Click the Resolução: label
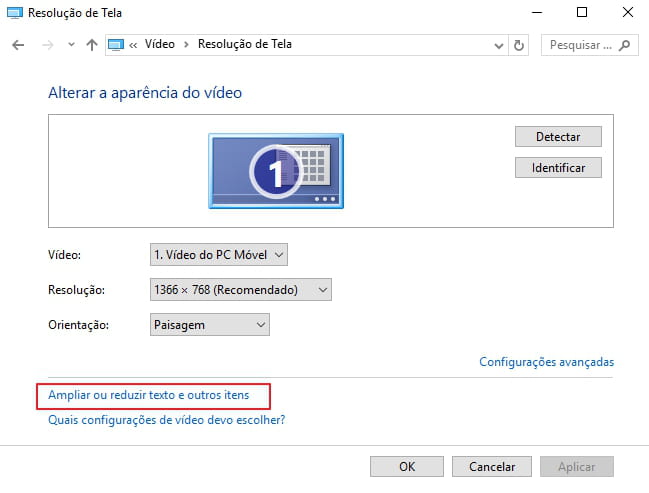Image resolution: width=649 pixels, height=493 pixels. [x=77, y=290]
